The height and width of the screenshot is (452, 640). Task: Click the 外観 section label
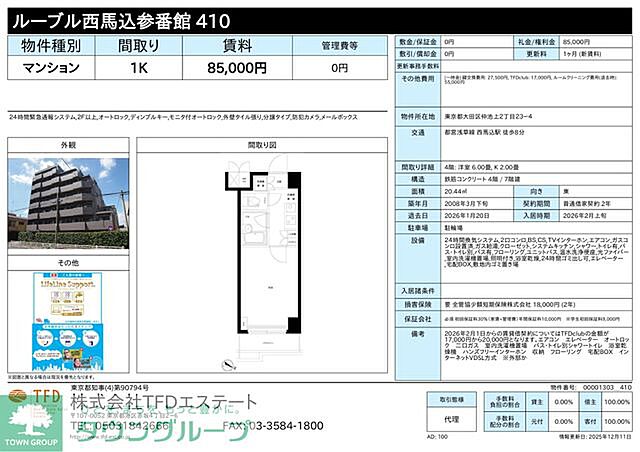coord(68,146)
